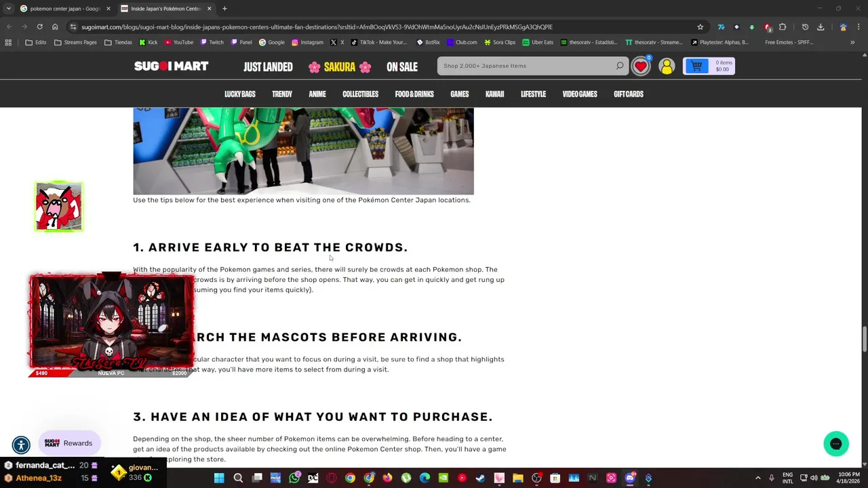
Task: Switch input language ENG INTL
Action: coord(787,479)
